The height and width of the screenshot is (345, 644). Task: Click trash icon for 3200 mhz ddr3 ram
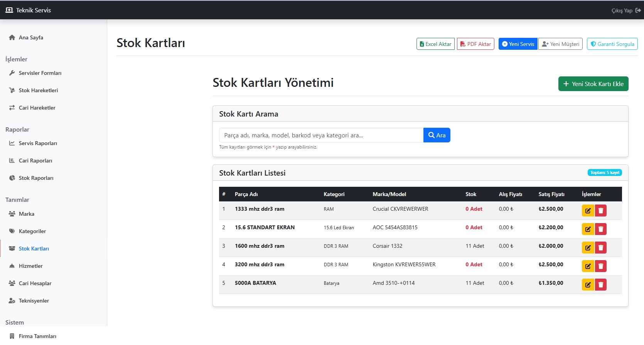[600, 266]
